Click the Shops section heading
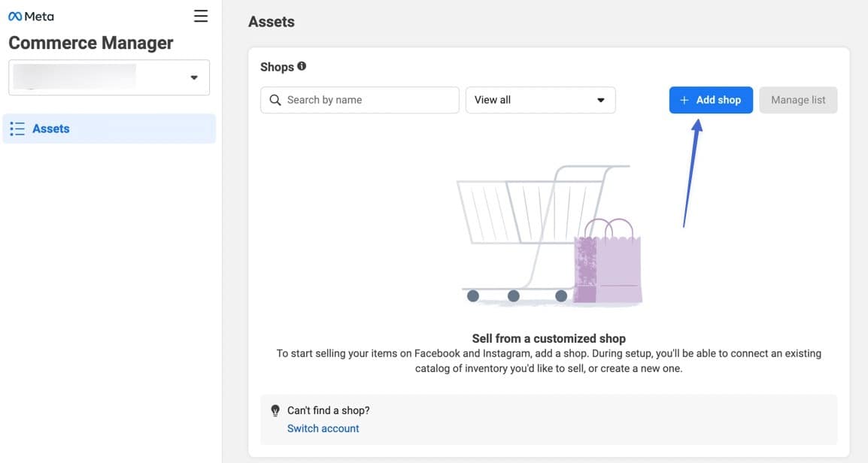This screenshot has height=463, width=868. [x=277, y=67]
